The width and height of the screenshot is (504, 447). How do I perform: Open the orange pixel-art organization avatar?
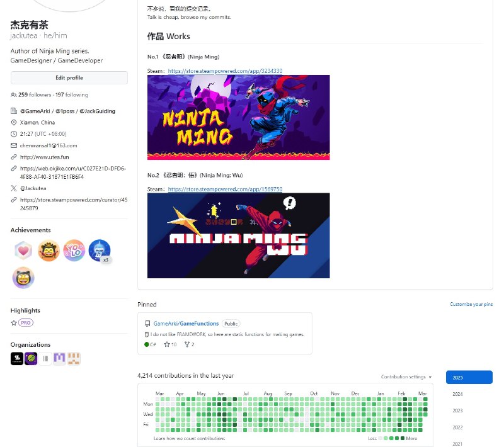pos(74,358)
